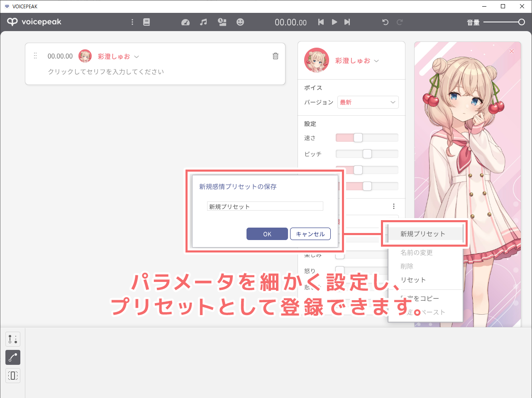Click the video and person icon in toolbar

point(222,22)
